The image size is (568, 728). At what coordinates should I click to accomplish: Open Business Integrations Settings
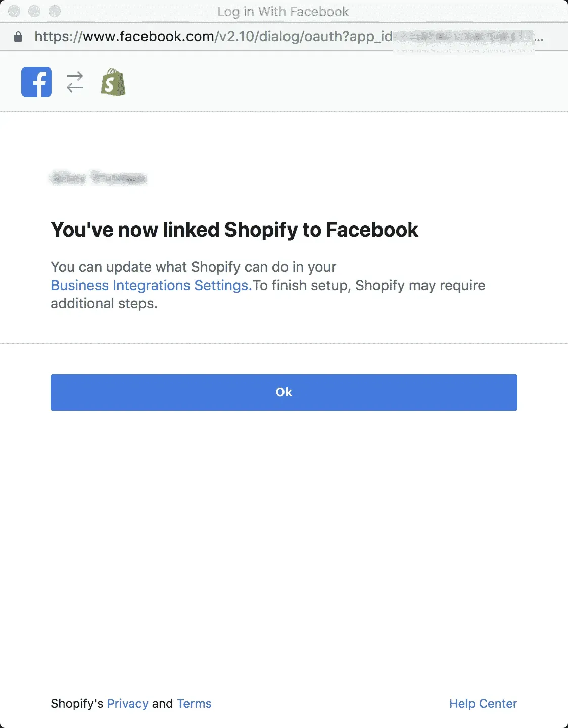(x=150, y=285)
